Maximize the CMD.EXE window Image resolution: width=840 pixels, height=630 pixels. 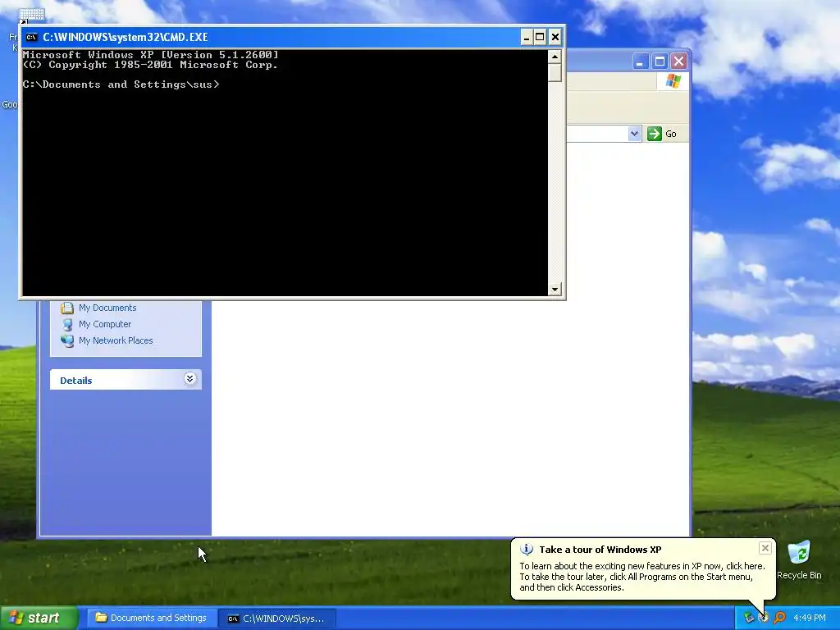coord(540,37)
